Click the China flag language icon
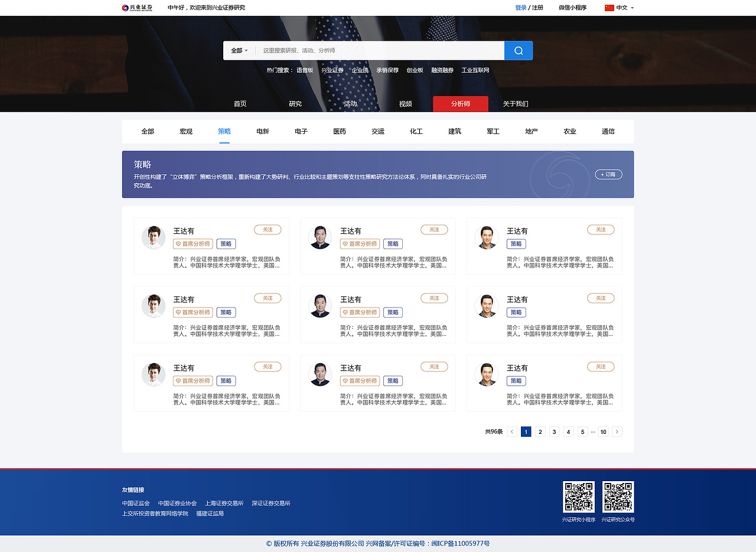The image size is (756, 552). point(610,8)
